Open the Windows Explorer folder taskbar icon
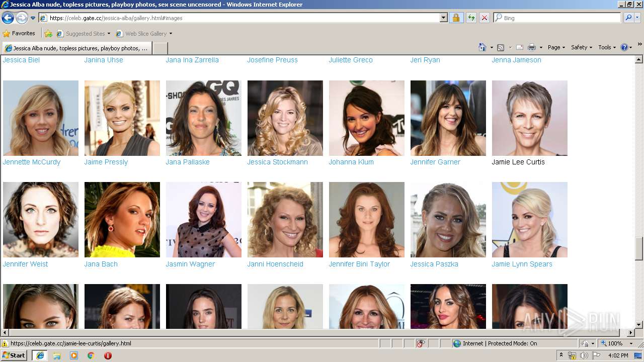The image size is (644, 362). [57, 355]
